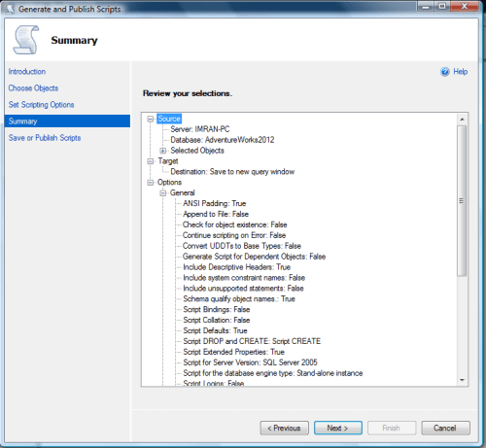Select 'Database: AdventureWorks2012' row
This screenshot has width=486, height=448.
pos(223,140)
